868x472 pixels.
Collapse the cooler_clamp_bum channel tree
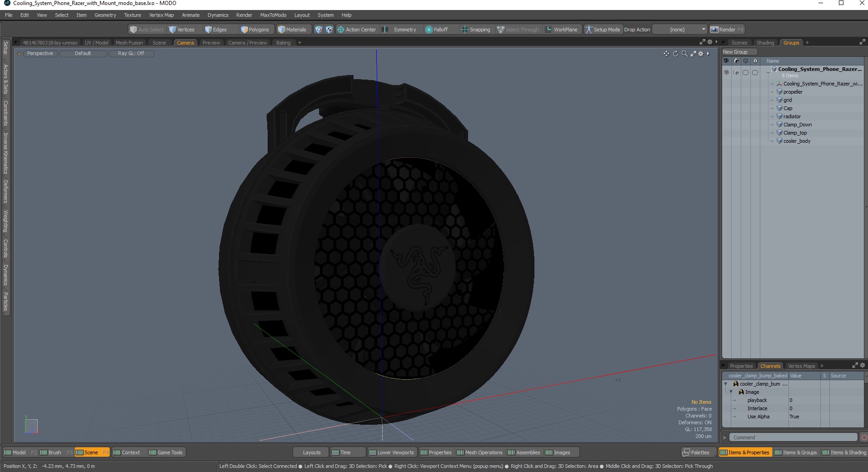(x=726, y=384)
